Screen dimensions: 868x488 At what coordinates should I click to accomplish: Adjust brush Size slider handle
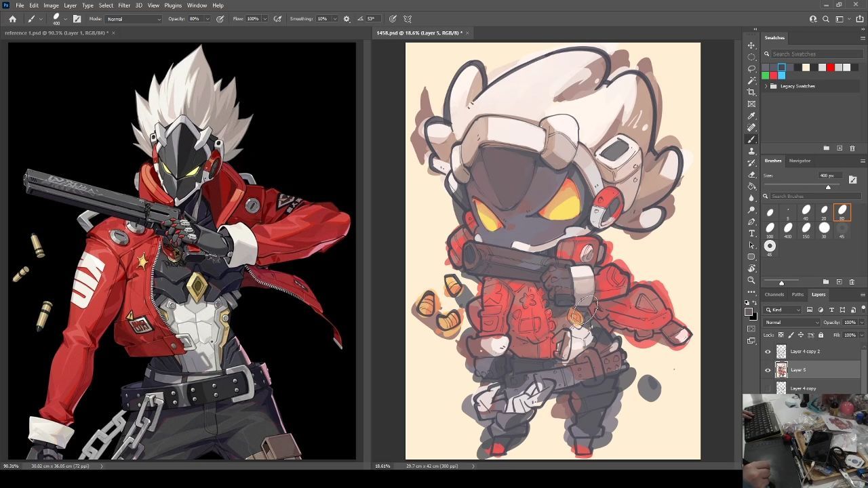click(827, 187)
